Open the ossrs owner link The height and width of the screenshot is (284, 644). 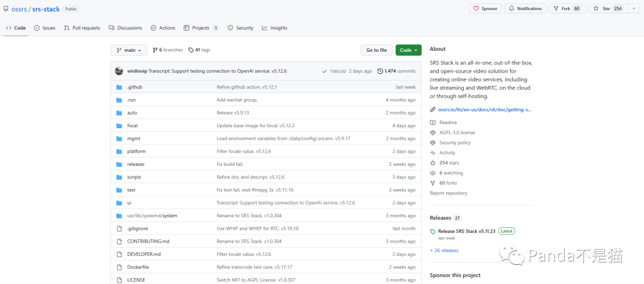pyautogui.click(x=19, y=8)
